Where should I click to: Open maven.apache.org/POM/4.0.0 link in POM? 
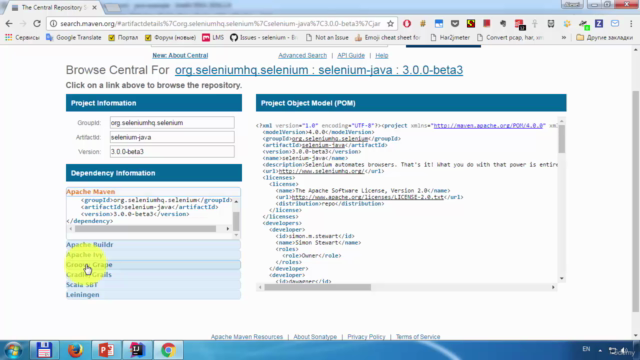(489, 126)
